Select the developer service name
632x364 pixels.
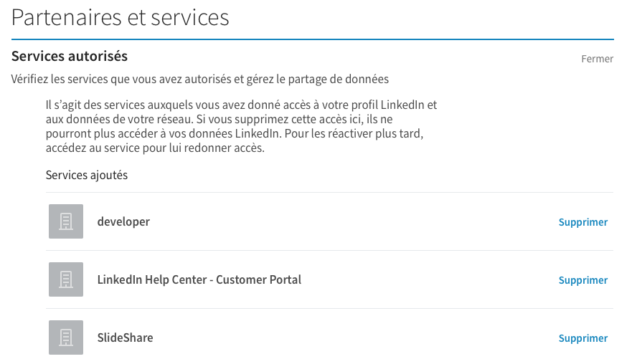(123, 221)
